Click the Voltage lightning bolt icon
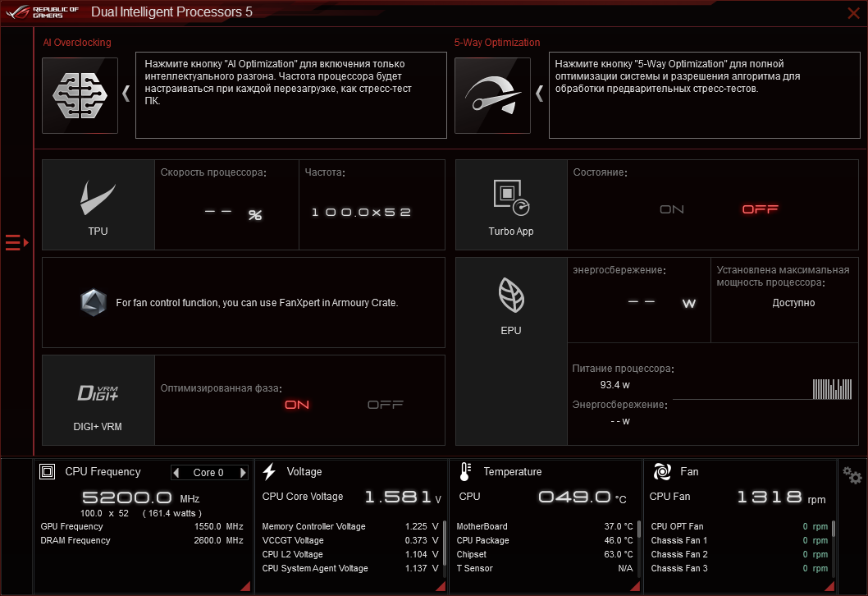Viewport: 868px width, 596px height. [x=270, y=472]
